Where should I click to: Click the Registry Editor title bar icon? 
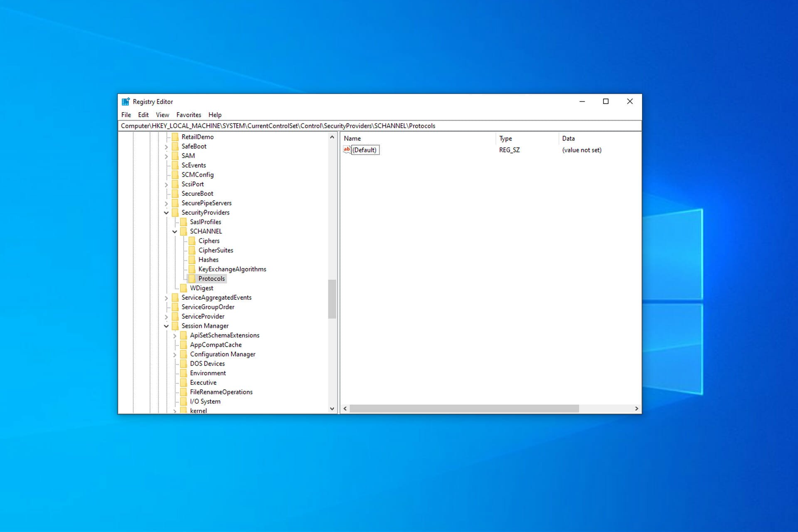click(126, 101)
